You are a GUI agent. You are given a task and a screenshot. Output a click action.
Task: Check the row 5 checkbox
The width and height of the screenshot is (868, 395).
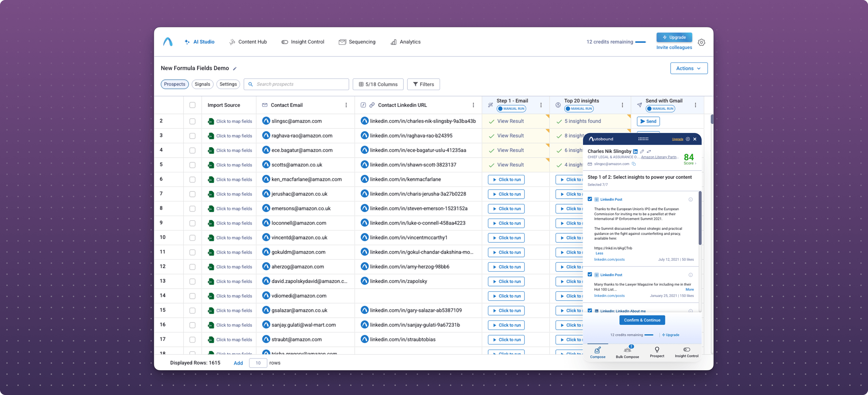(x=192, y=165)
